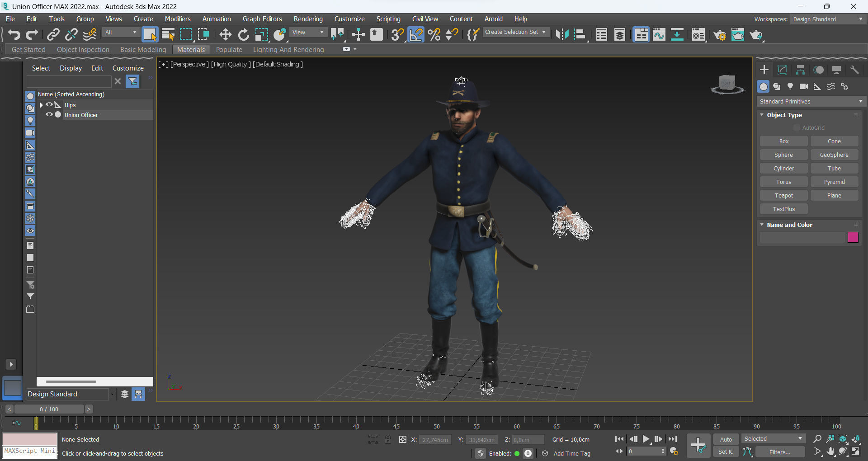Open the Select by Name dialog
868x461 pixels.
168,34
